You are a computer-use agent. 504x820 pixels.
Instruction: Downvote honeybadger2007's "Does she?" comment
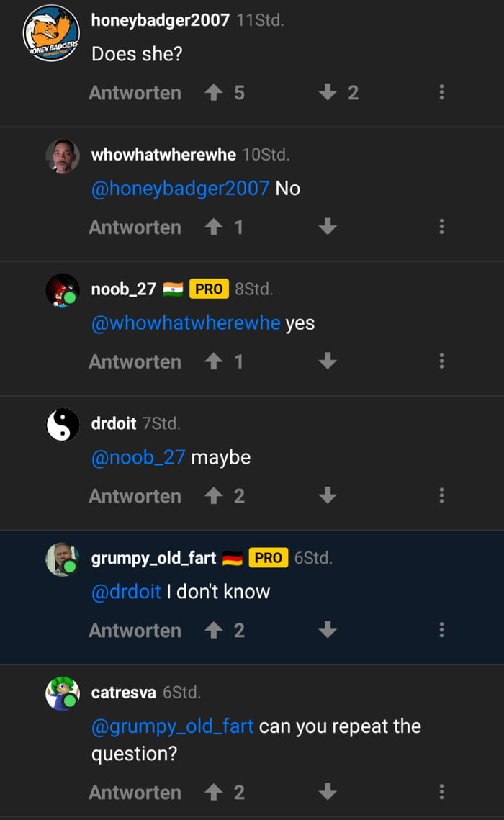pyautogui.click(x=328, y=92)
